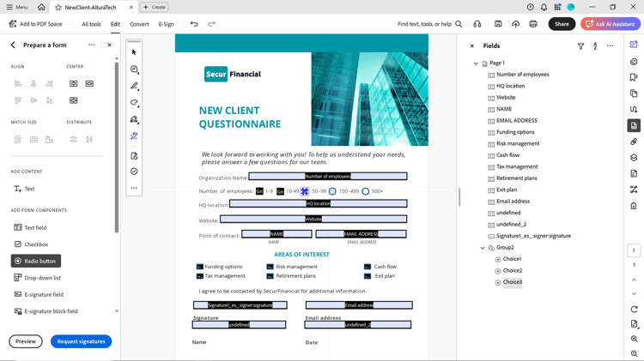Toggle the 10-49 employees checkbox field
The height and width of the screenshot is (361, 644).
click(280, 191)
